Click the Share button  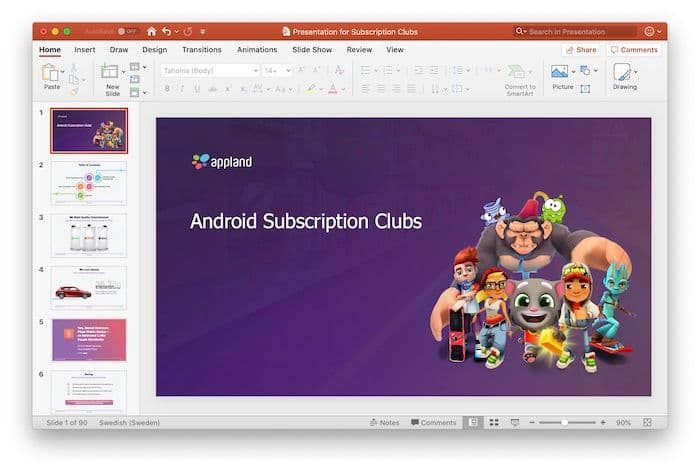pos(581,50)
